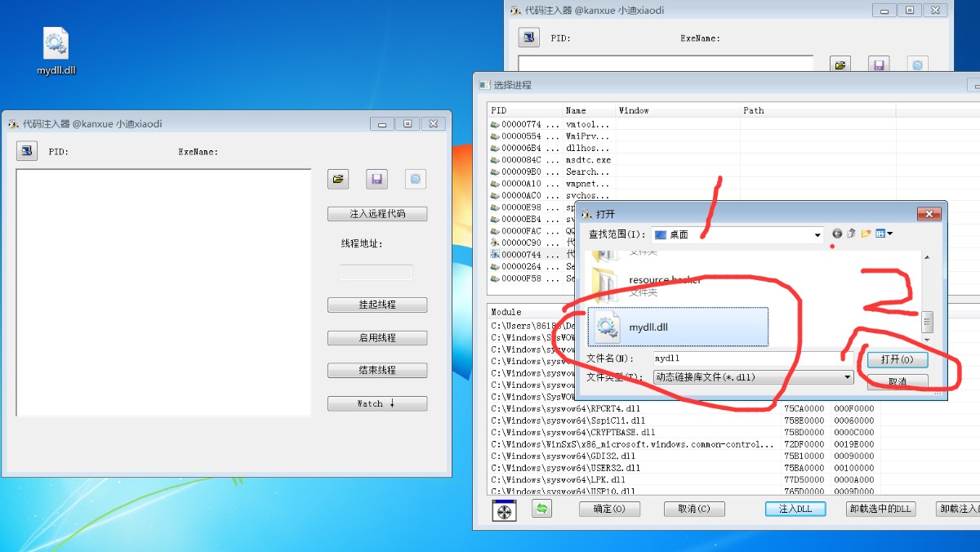980x552 pixels.
Task: Click 注入DLL button
Action: pyautogui.click(x=795, y=509)
